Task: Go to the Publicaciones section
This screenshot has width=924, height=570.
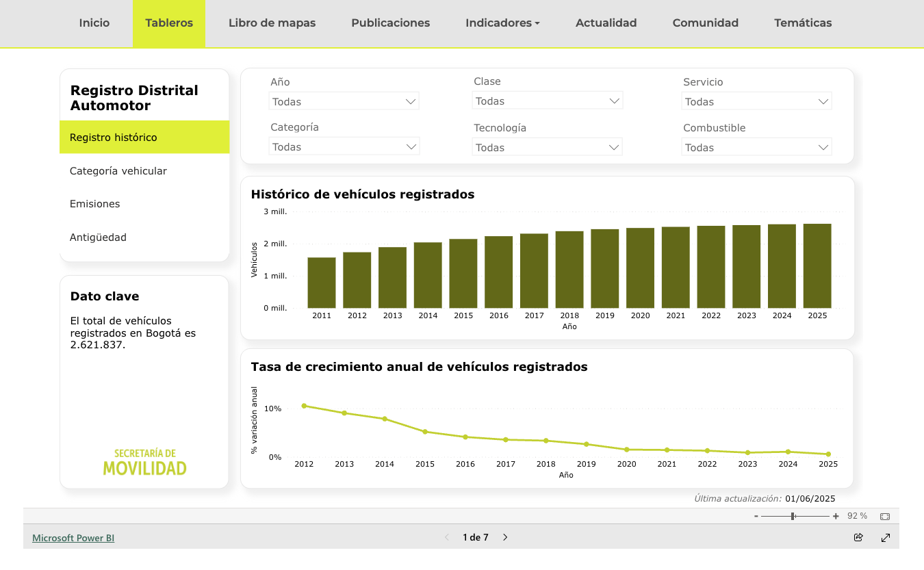Action: tap(390, 23)
